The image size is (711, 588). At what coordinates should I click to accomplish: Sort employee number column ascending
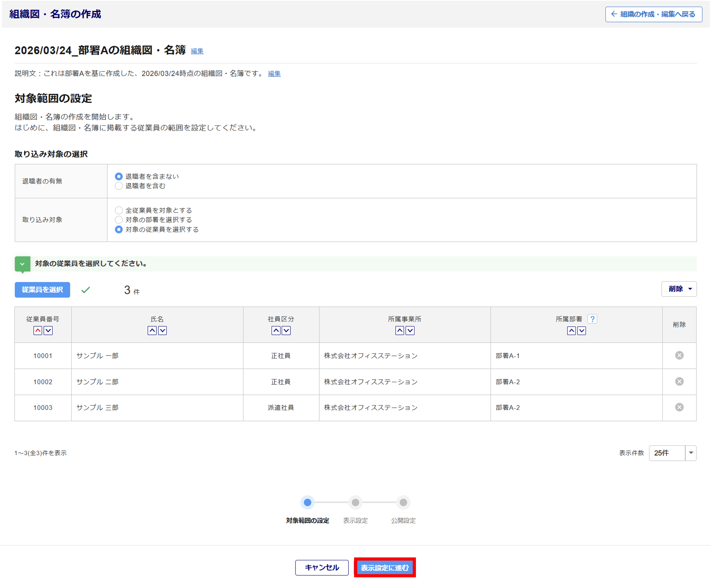point(38,331)
